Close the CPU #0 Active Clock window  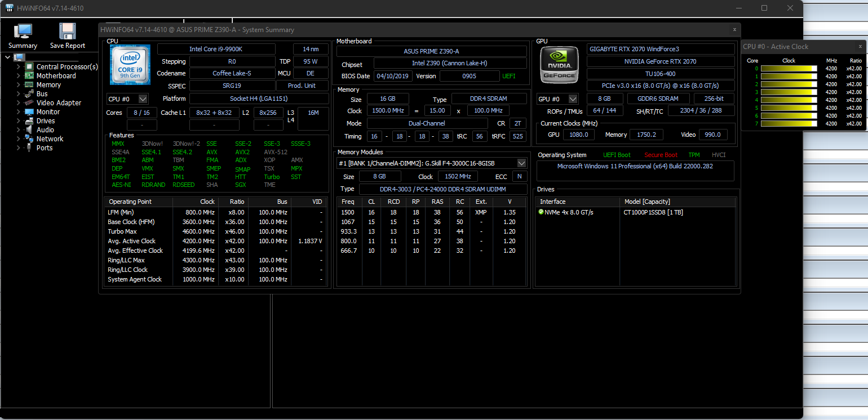tap(860, 47)
